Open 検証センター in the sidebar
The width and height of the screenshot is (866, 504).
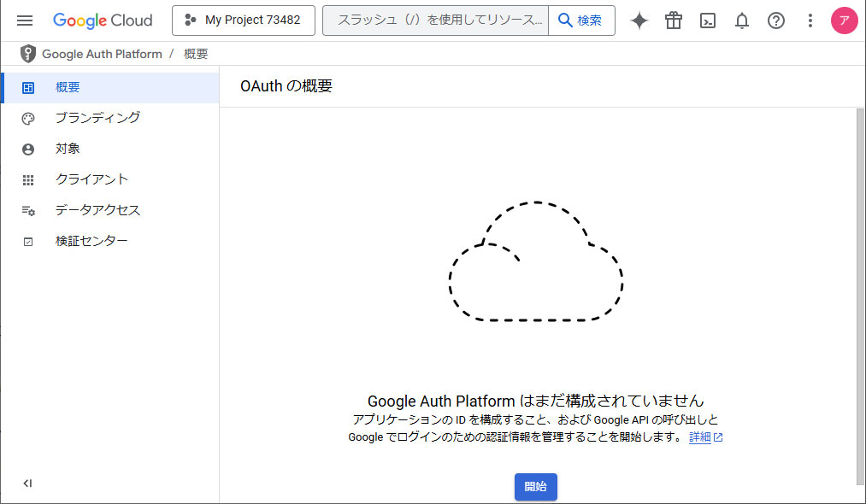[110, 241]
